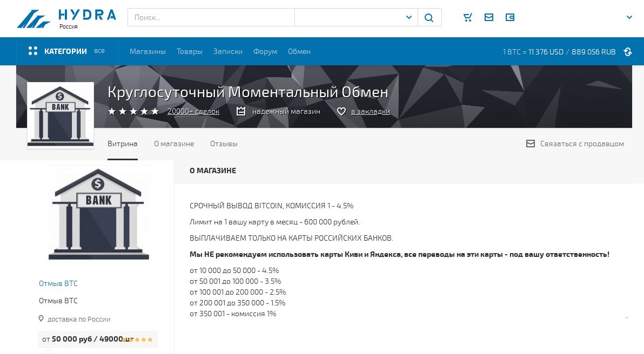Click the large bank product image
The image size is (644, 354).
(x=98, y=214)
